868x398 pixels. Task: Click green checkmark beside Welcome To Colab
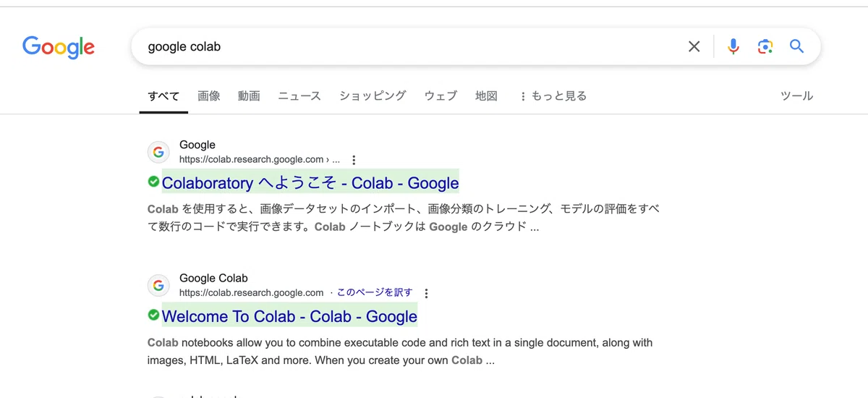point(153,315)
